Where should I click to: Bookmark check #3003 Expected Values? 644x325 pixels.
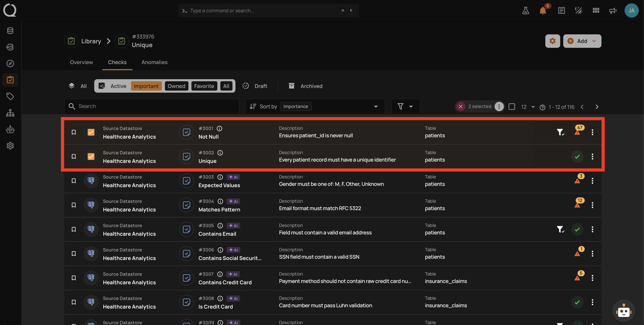[74, 181]
